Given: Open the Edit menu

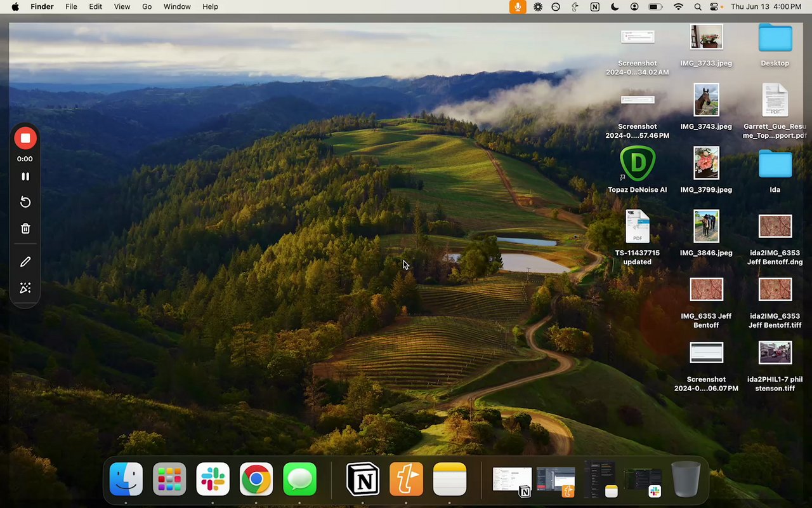Looking at the screenshot, I should pyautogui.click(x=95, y=6).
